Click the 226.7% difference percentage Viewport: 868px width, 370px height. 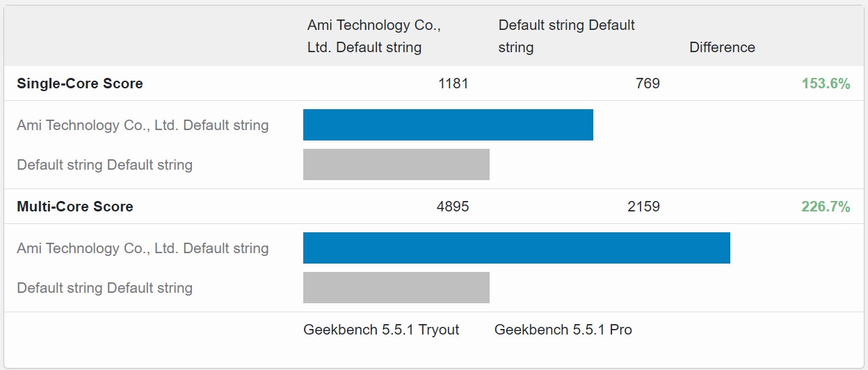point(826,207)
